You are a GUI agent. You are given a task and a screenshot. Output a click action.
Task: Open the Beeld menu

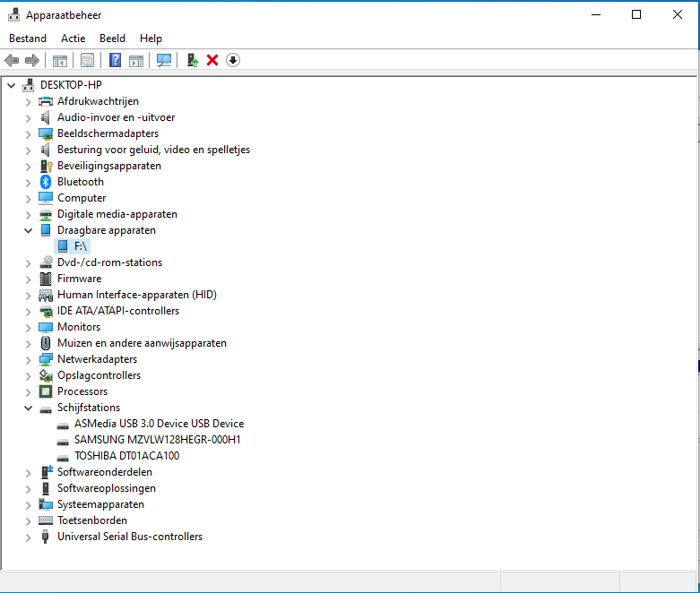pos(112,39)
